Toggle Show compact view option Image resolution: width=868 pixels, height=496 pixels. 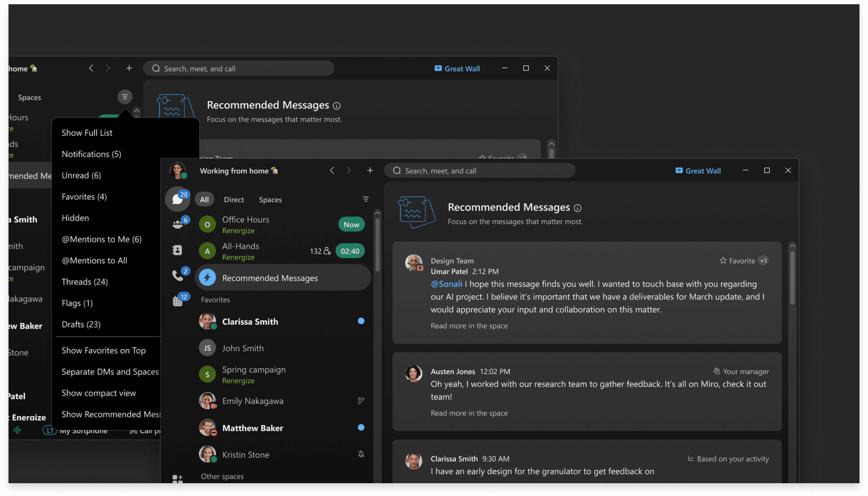tap(99, 393)
